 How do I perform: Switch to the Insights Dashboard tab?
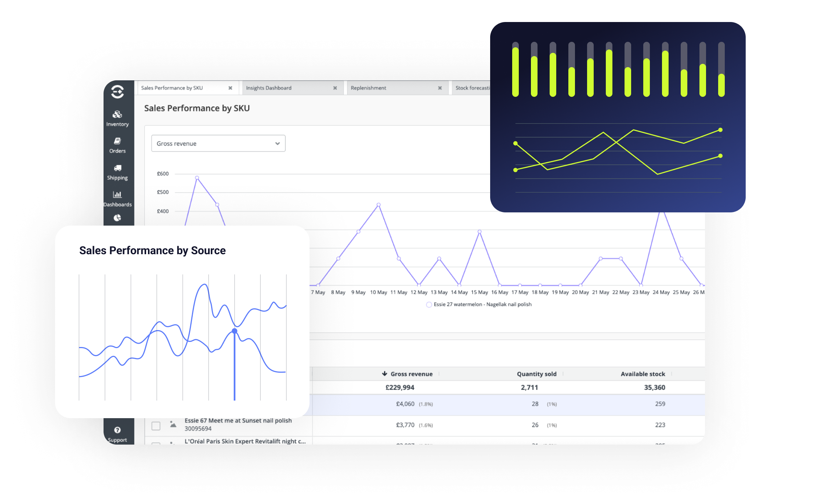(x=269, y=88)
